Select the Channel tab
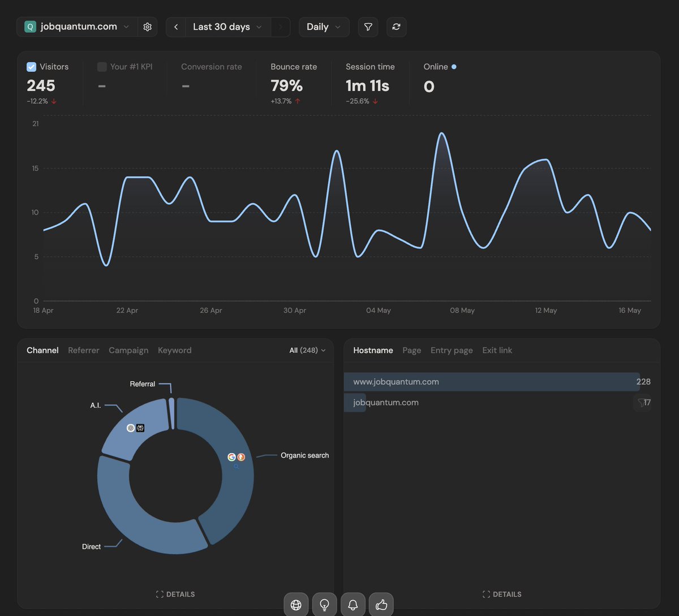 coord(42,350)
